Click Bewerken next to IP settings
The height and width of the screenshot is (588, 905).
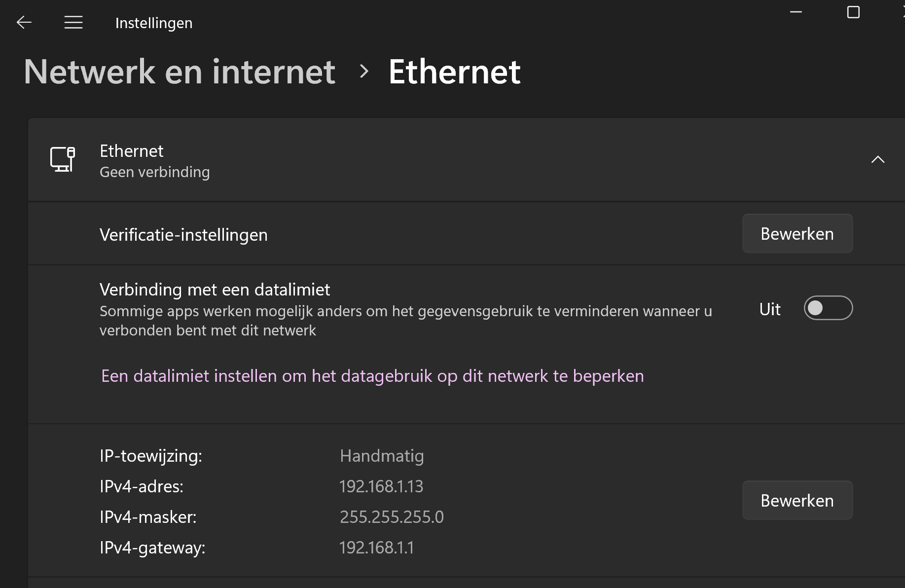pos(797,501)
